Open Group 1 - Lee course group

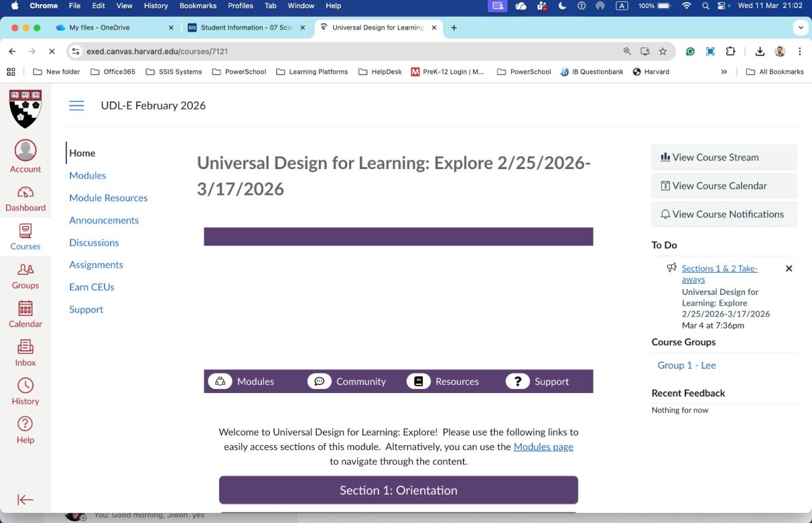[687, 365]
